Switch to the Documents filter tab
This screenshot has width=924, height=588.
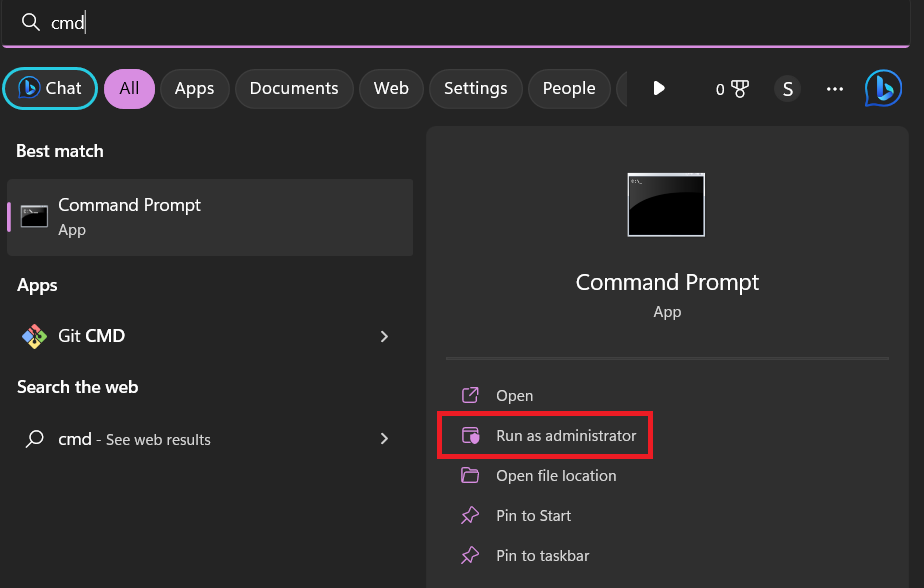[x=294, y=89]
